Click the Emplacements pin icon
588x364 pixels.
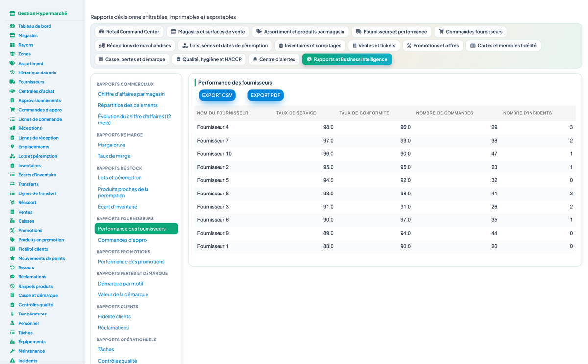(x=12, y=147)
